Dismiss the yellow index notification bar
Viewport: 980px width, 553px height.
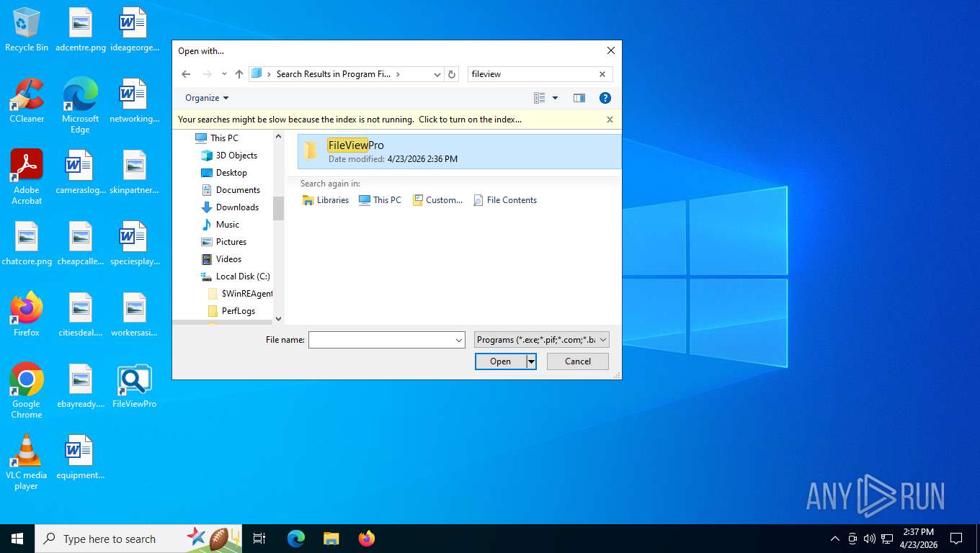click(610, 120)
